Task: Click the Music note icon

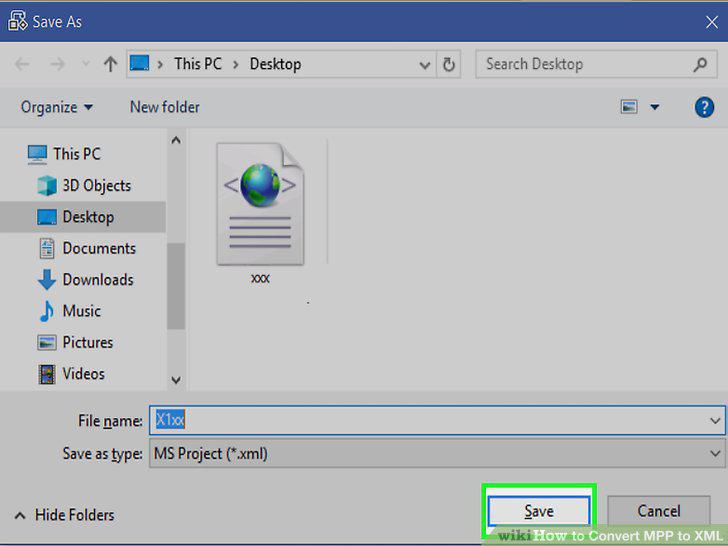Action: (46, 311)
